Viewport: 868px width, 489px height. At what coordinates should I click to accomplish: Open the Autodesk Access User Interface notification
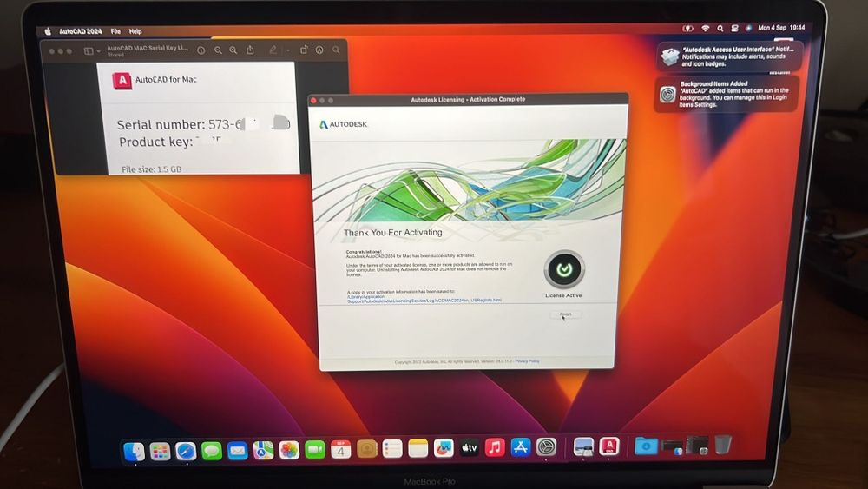(x=729, y=56)
